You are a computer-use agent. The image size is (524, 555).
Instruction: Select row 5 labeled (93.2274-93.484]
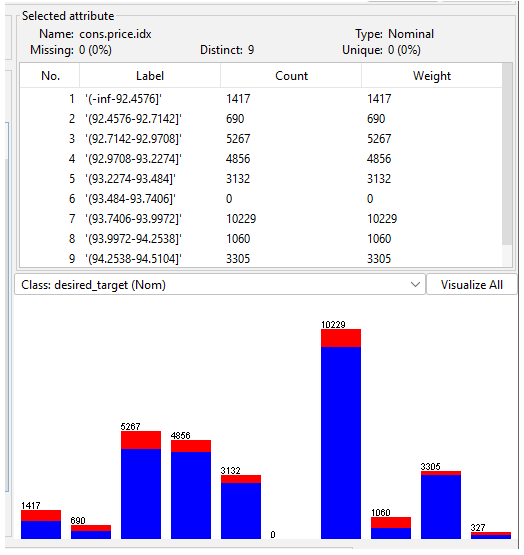point(261,178)
